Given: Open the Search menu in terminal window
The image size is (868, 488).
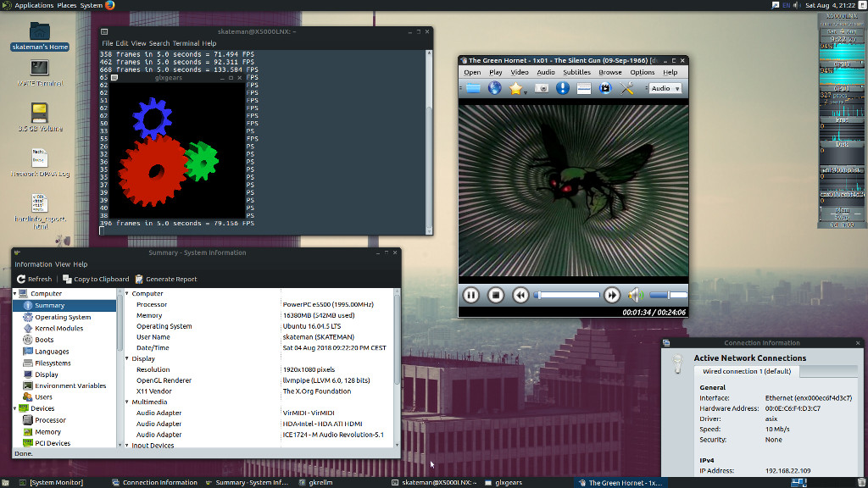Looking at the screenshot, I should 159,43.
